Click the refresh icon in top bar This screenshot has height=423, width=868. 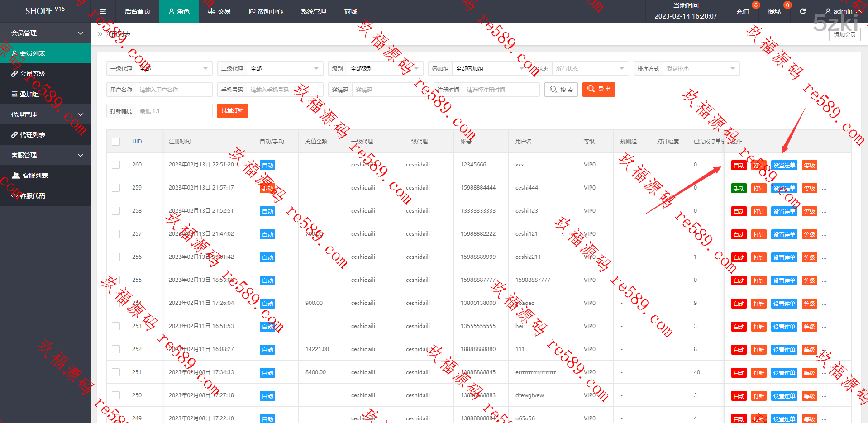(802, 11)
